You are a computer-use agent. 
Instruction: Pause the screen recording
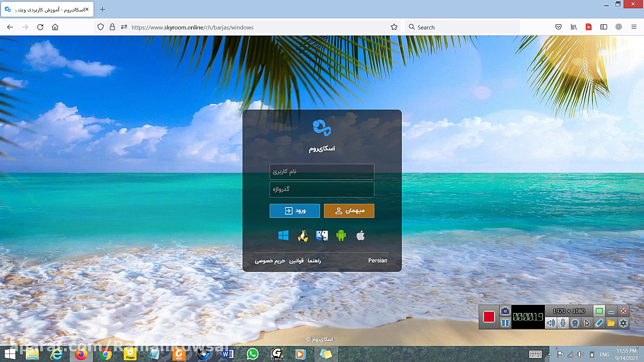505,323
